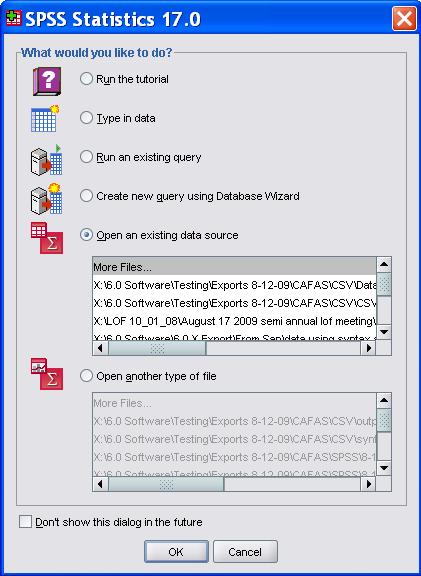This screenshot has height=576, width=421.
Task: Click the Type in data grid icon
Action: point(45,119)
